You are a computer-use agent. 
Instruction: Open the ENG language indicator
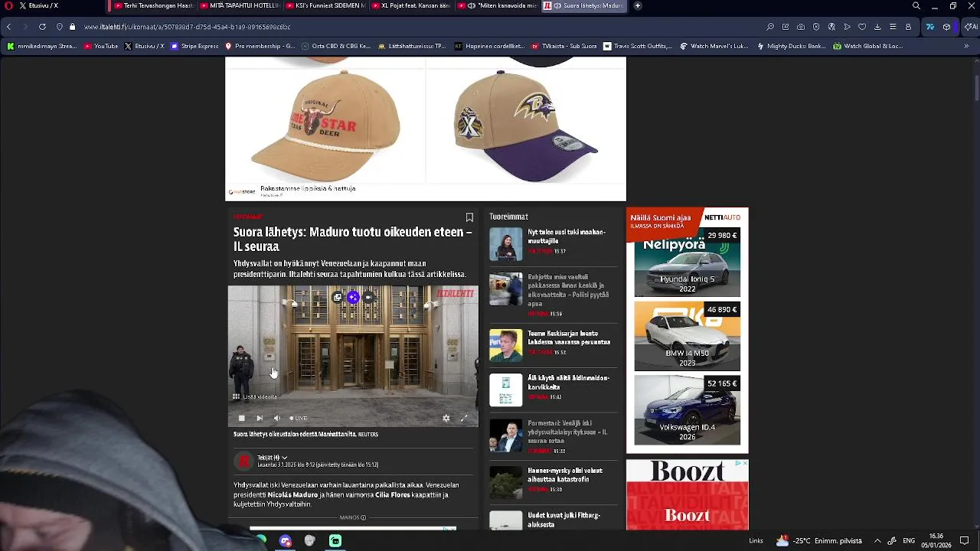[x=909, y=541]
